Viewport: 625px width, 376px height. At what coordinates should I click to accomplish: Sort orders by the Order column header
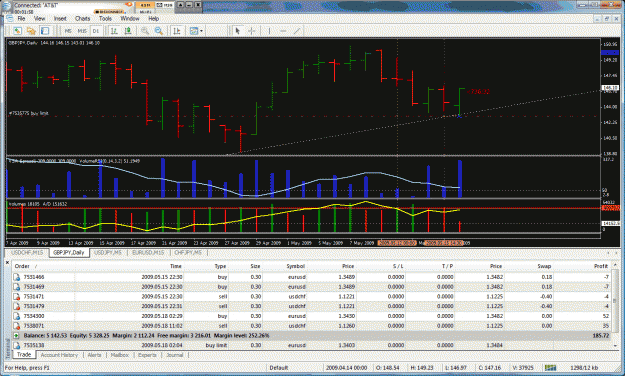[x=22, y=266]
